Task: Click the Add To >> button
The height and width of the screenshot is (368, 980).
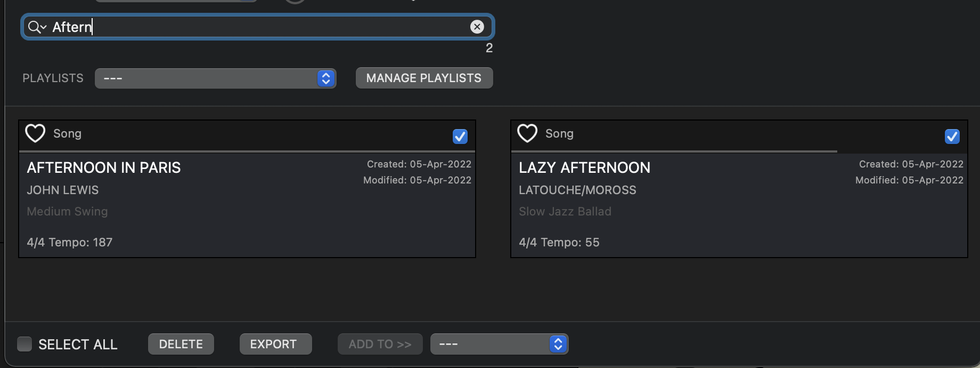Action: point(380,344)
